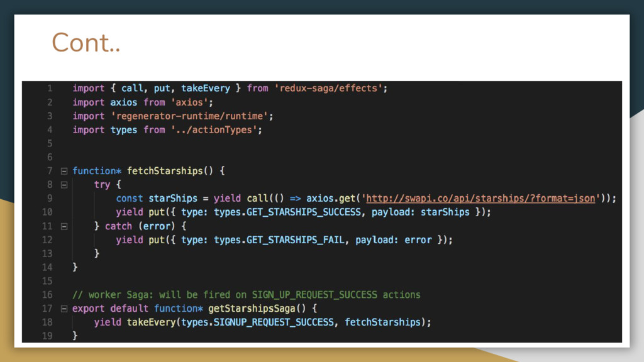Click line number 15 in the gutter

[x=47, y=281]
